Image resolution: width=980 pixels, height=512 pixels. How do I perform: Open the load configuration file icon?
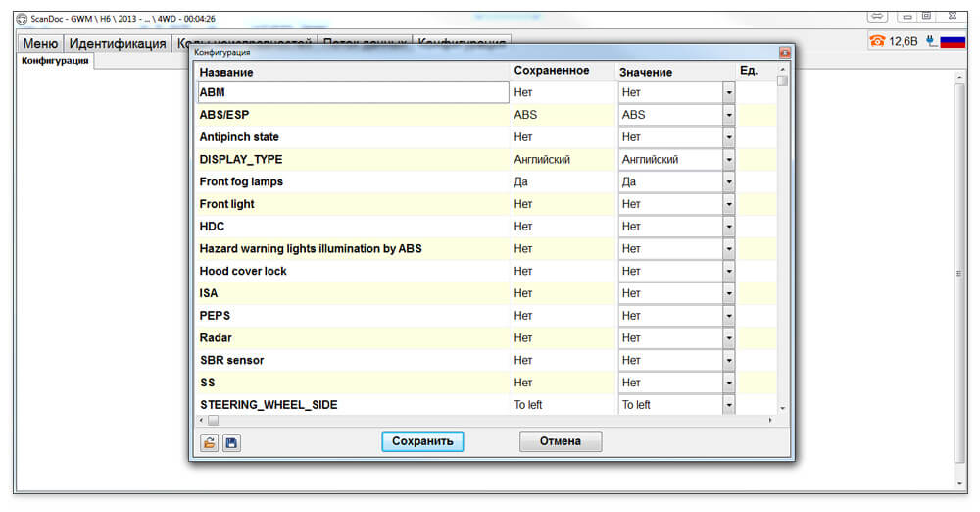point(210,442)
